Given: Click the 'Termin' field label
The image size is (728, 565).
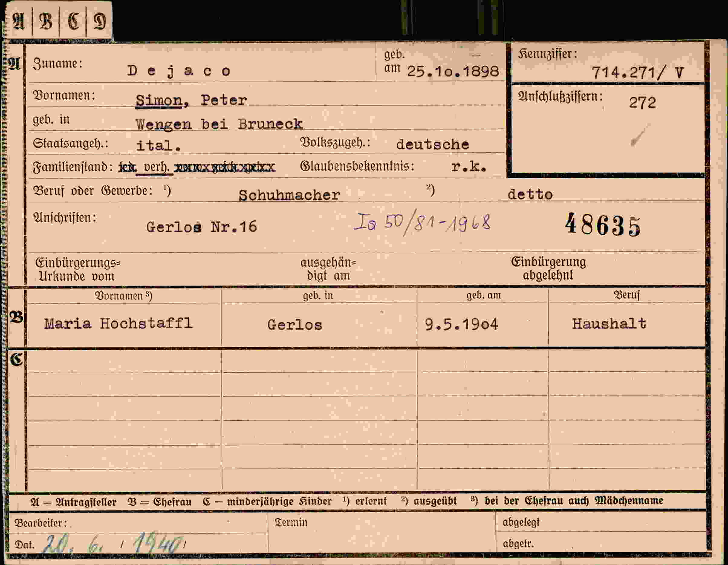Looking at the screenshot, I should click(x=291, y=522).
